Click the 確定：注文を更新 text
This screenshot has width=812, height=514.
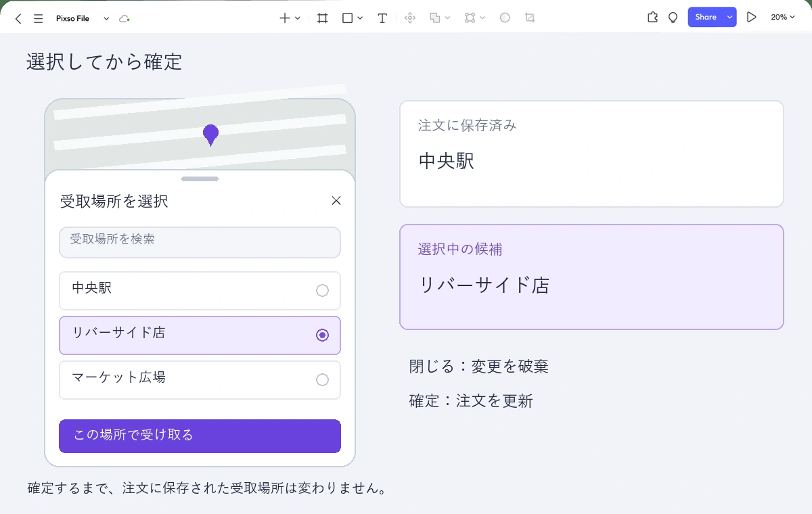471,401
